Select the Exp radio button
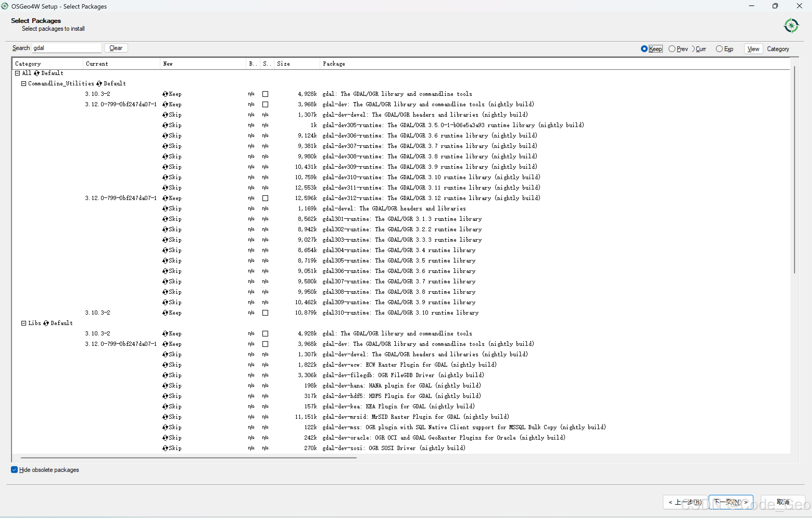The image size is (812, 518). tap(719, 49)
